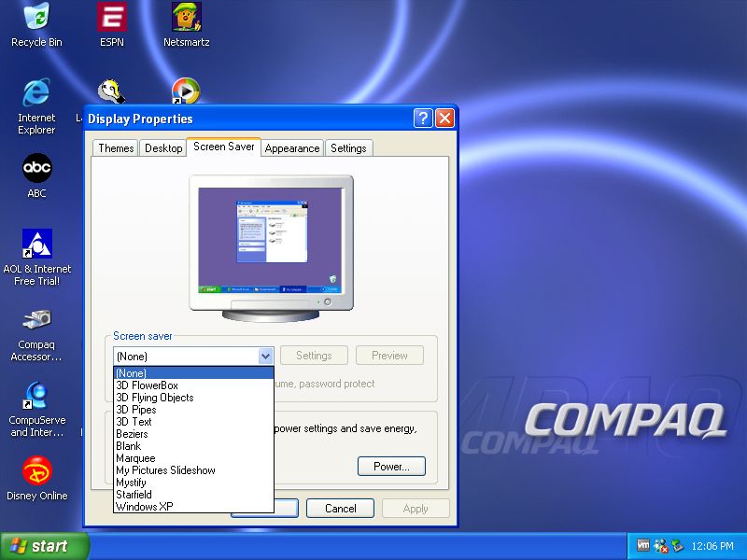This screenshot has height=560, width=747.
Task: Click the vm tray icon
Action: tap(643, 545)
